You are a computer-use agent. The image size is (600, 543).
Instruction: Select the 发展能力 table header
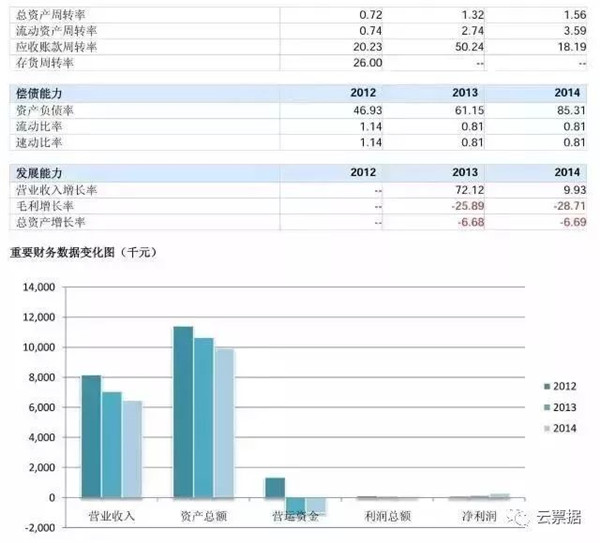click(39, 173)
